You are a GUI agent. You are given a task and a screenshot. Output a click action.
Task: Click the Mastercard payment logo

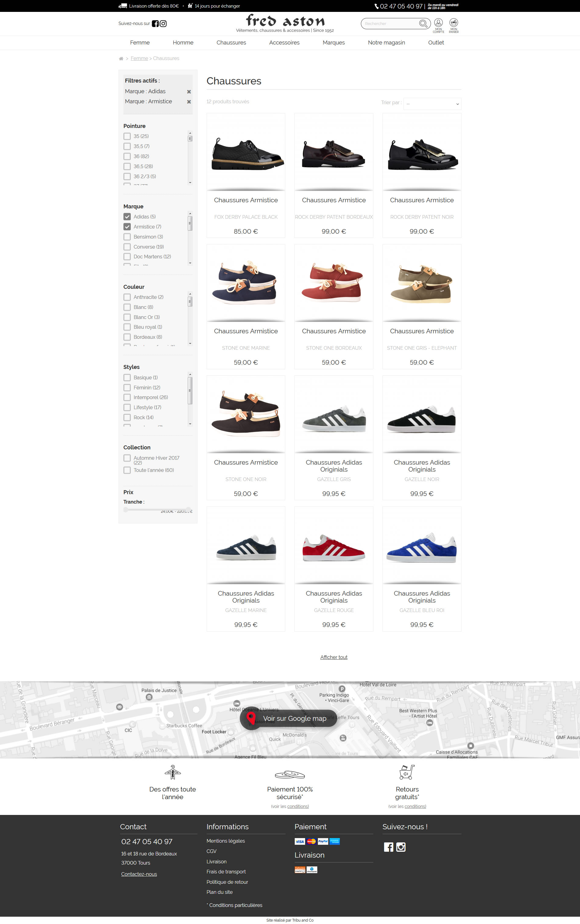311,841
